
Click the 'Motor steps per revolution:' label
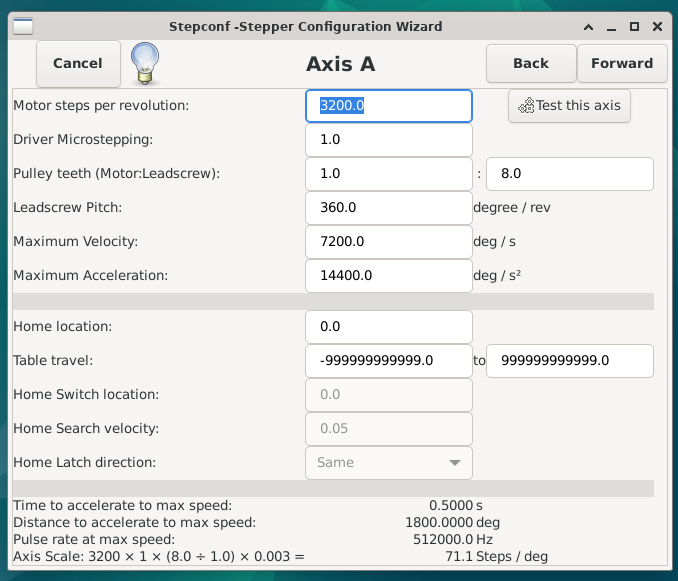pos(101,105)
